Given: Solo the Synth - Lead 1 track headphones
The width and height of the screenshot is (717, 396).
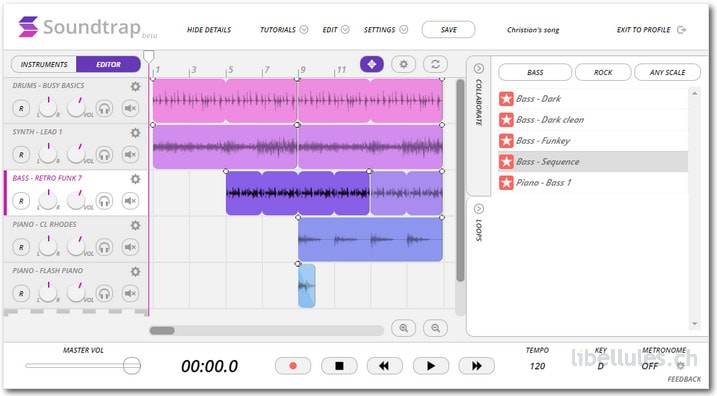Looking at the screenshot, I should (x=104, y=155).
